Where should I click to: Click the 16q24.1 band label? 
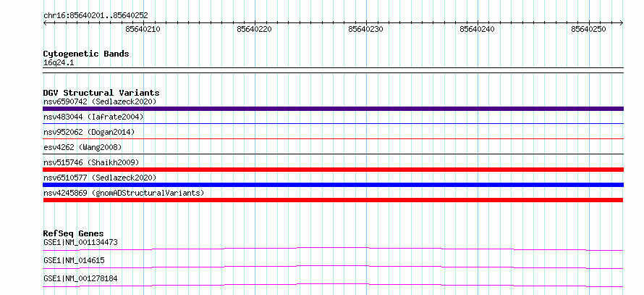(59, 63)
